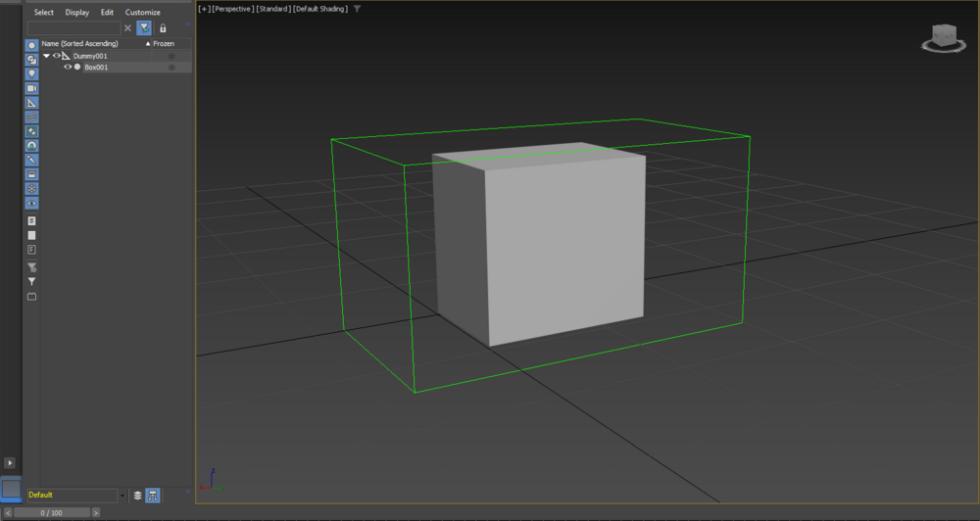Switch to Sort by Layer mode

click(137, 496)
